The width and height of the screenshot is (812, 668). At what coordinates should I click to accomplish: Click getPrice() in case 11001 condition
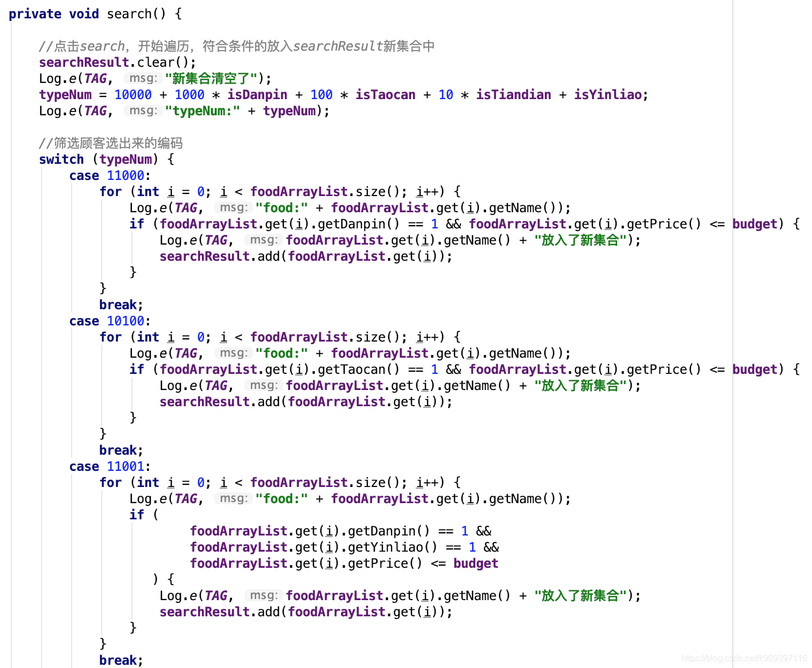pos(386,563)
